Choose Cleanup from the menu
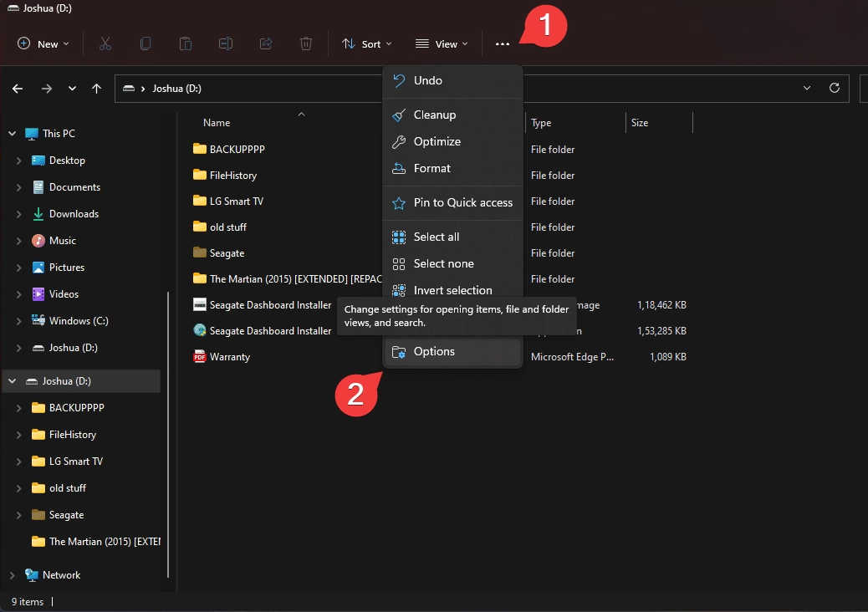The width and height of the screenshot is (868, 612). pos(453,115)
